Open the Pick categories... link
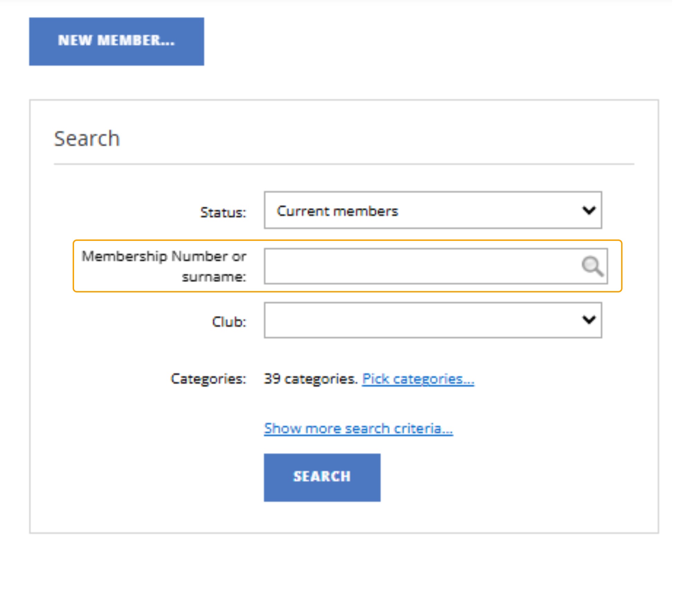This screenshot has height=598, width=700. point(418,379)
